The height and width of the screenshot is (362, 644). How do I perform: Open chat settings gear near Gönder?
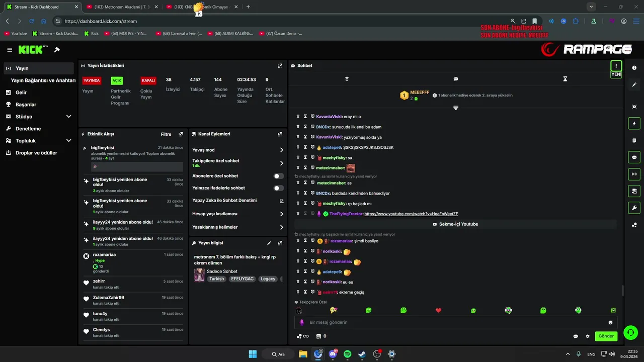[x=588, y=336]
